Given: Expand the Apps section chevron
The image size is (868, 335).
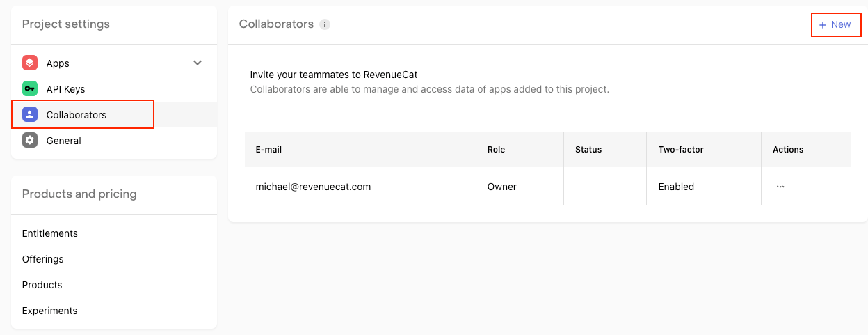Looking at the screenshot, I should tap(198, 63).
